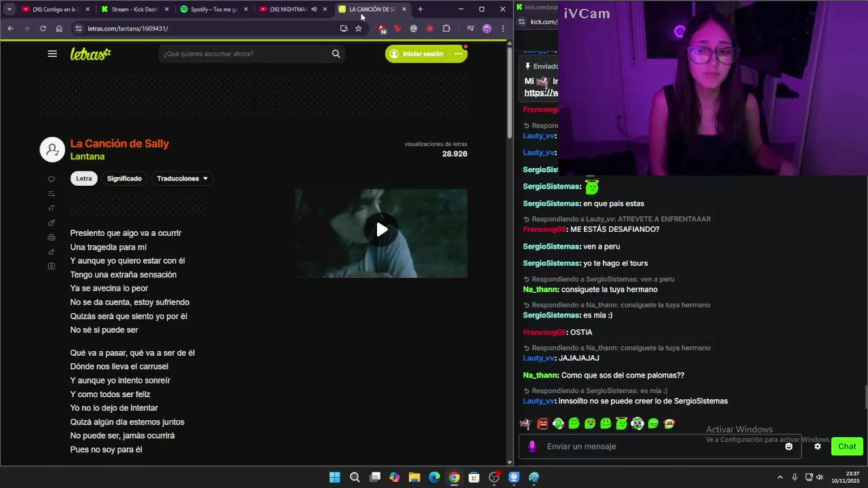
Task: Insert the halo green emote in chat
Action: click(621, 424)
